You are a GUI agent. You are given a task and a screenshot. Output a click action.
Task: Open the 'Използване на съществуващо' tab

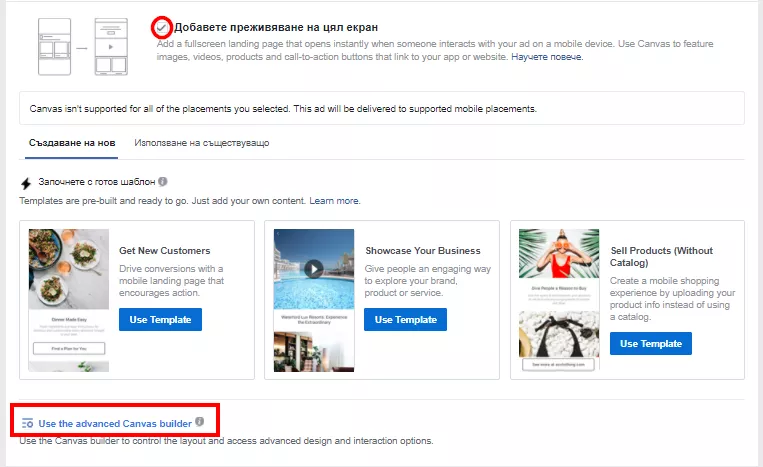201,143
